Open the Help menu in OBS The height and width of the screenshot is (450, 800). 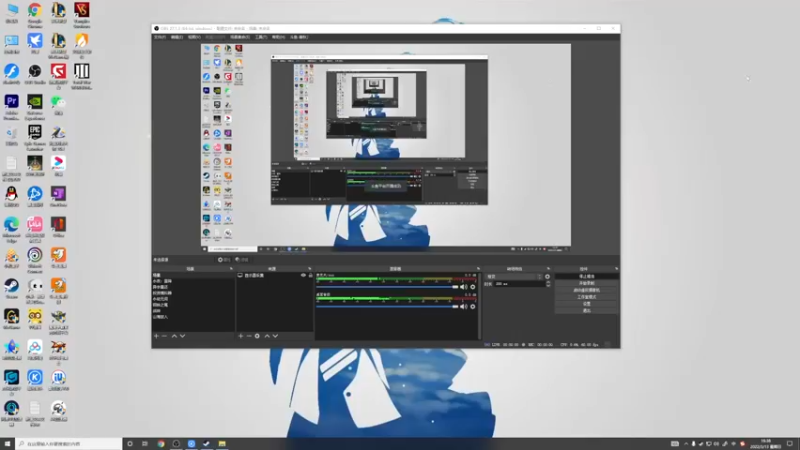coord(278,37)
